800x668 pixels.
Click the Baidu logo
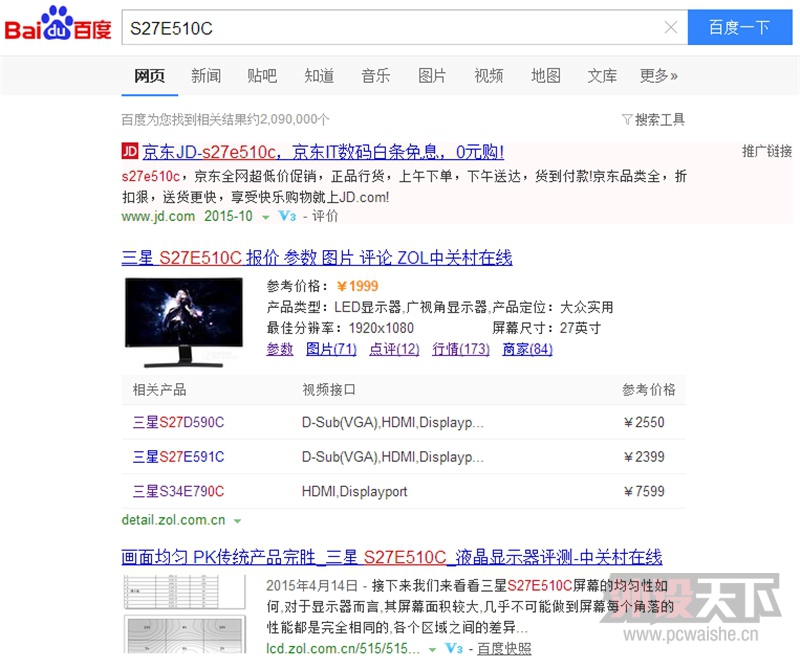click(x=58, y=24)
